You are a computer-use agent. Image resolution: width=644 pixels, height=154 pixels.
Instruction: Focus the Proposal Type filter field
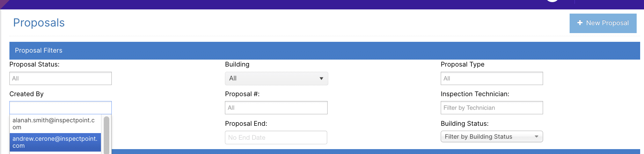tap(491, 78)
